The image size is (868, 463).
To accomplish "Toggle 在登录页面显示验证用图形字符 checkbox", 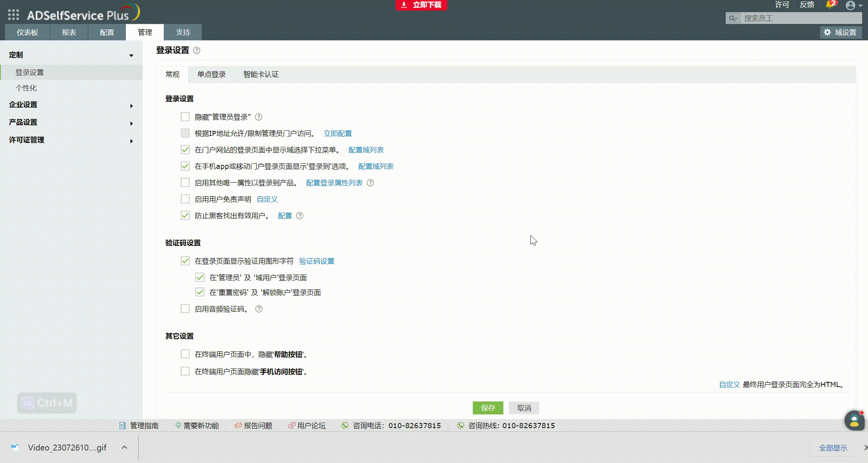I will pos(185,261).
